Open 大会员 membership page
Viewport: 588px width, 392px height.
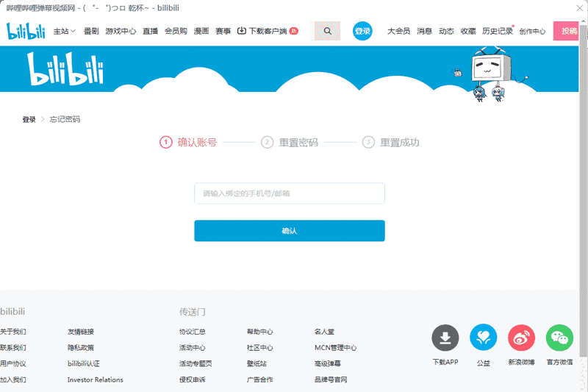point(398,31)
